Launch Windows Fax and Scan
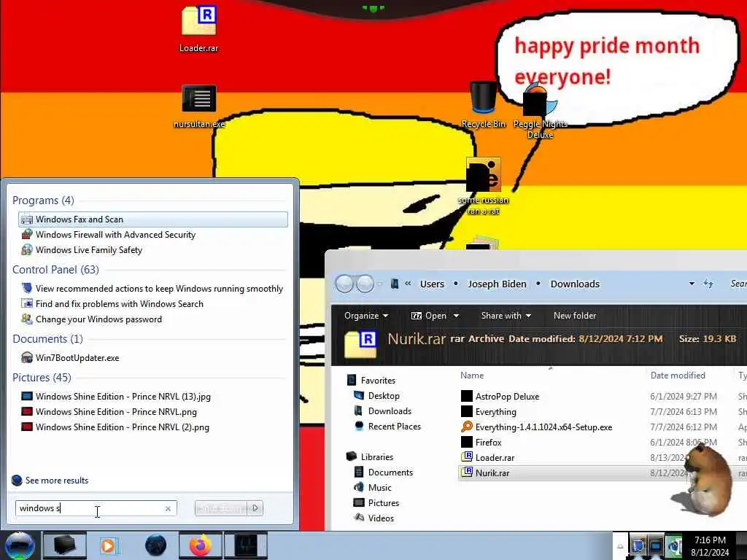 153,219
